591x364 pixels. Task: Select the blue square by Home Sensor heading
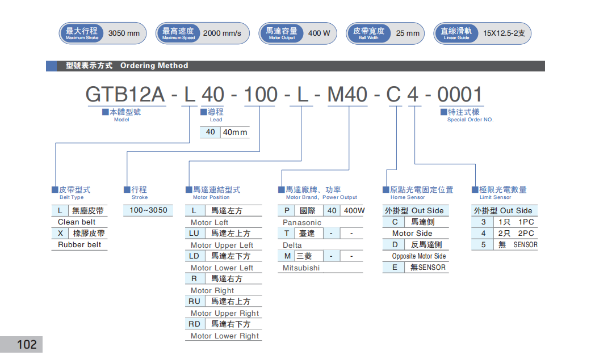tap(386, 189)
